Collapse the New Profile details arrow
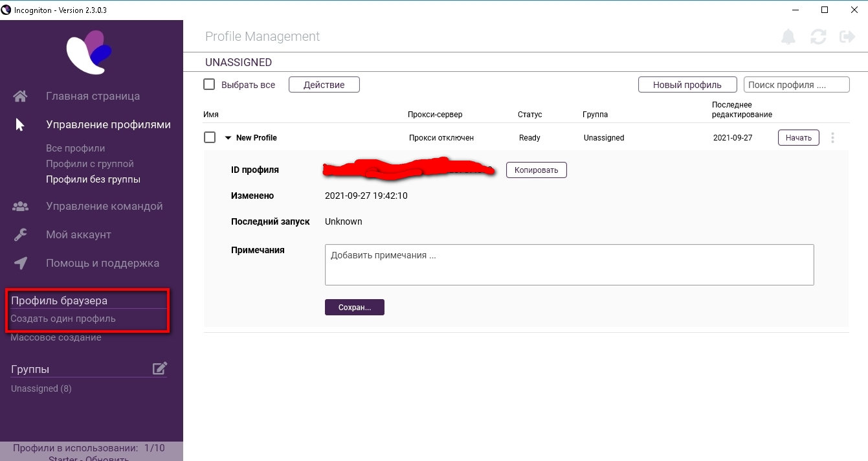Viewport: 868px width, 461px height. (228, 138)
